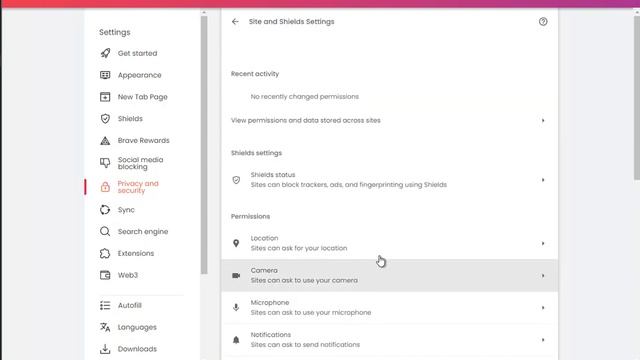Click the Autofill list icon
The height and width of the screenshot is (360, 640).
point(105,305)
